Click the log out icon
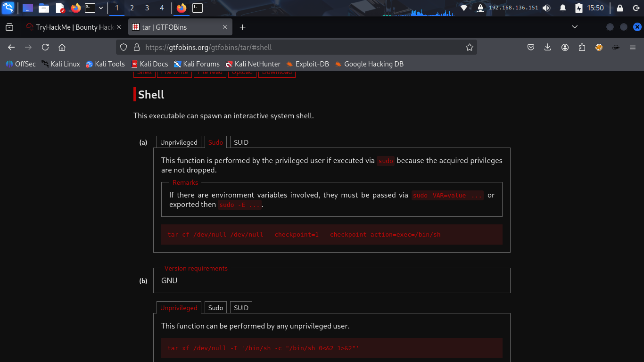This screenshot has height=362, width=644. tap(635, 8)
